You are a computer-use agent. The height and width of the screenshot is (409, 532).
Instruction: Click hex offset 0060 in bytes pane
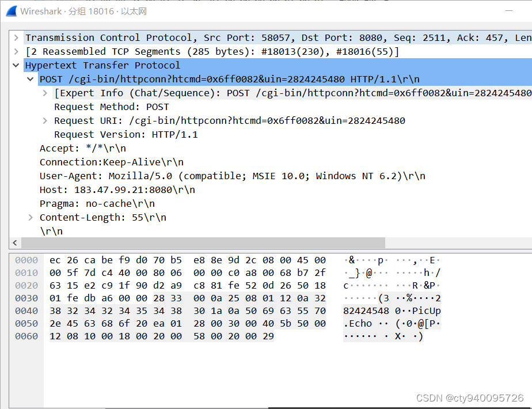tap(26, 336)
